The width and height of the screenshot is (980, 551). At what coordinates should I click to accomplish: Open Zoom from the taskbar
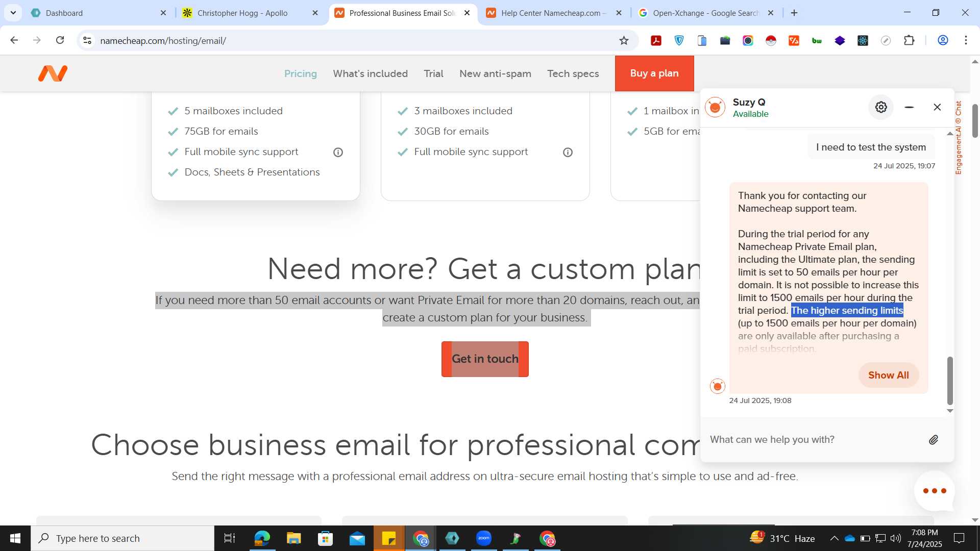pyautogui.click(x=484, y=538)
